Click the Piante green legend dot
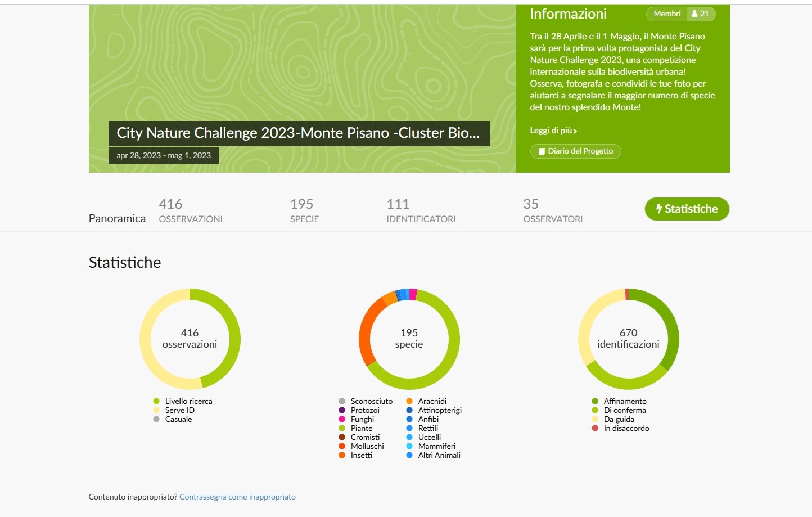Screen dimensions: 812x517 coord(342,428)
